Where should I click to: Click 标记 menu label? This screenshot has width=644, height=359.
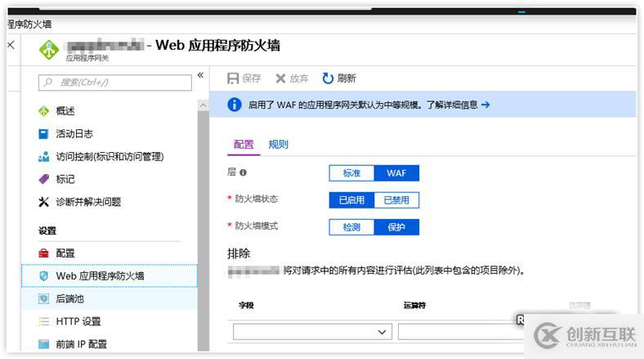click(x=65, y=179)
